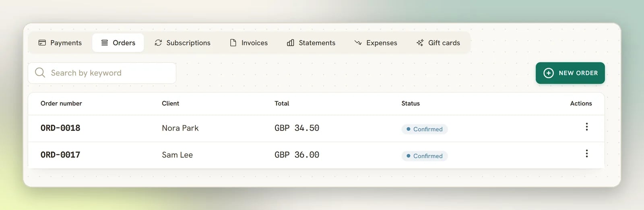The width and height of the screenshot is (644, 210).
Task: Select order number ORD-0017
Action: coord(60,155)
